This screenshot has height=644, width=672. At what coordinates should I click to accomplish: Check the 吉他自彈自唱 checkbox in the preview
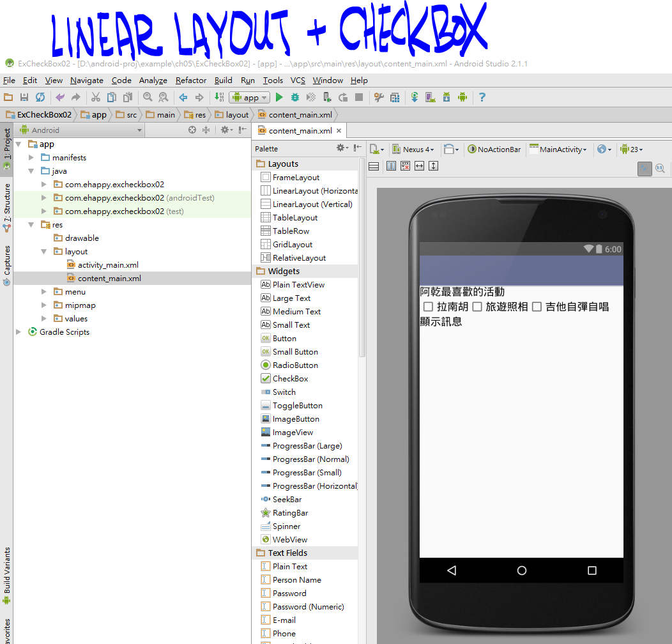[537, 307]
